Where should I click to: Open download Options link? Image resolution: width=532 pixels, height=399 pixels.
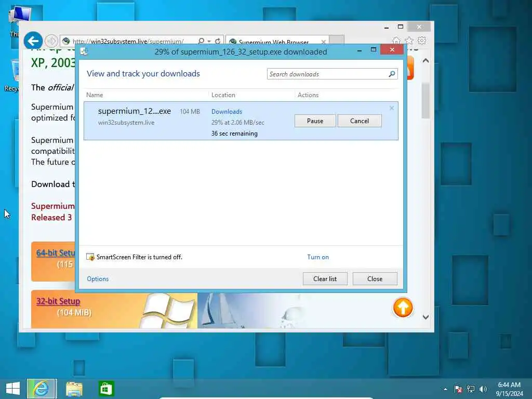(x=98, y=278)
